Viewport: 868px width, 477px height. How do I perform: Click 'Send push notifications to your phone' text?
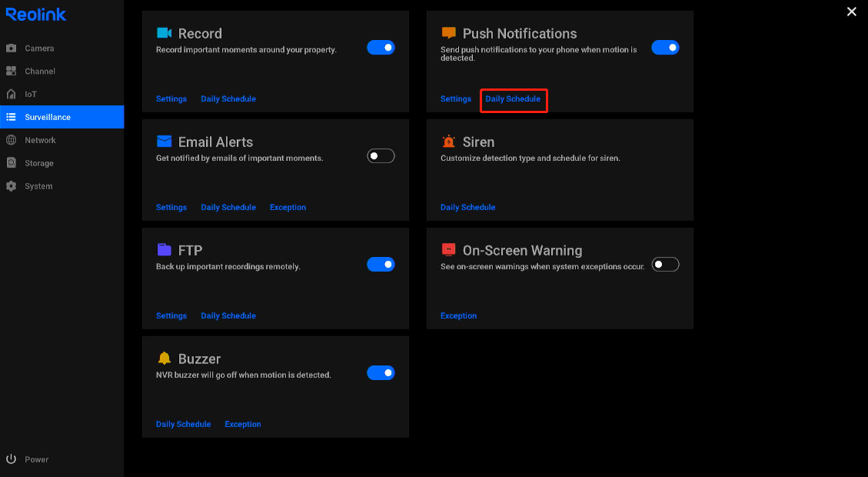pos(539,53)
